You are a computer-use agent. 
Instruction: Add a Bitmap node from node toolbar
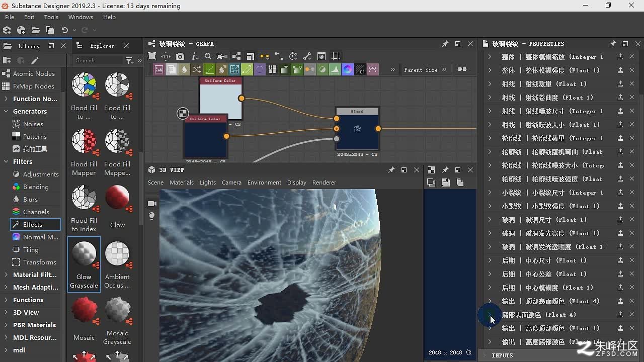[x=159, y=69]
